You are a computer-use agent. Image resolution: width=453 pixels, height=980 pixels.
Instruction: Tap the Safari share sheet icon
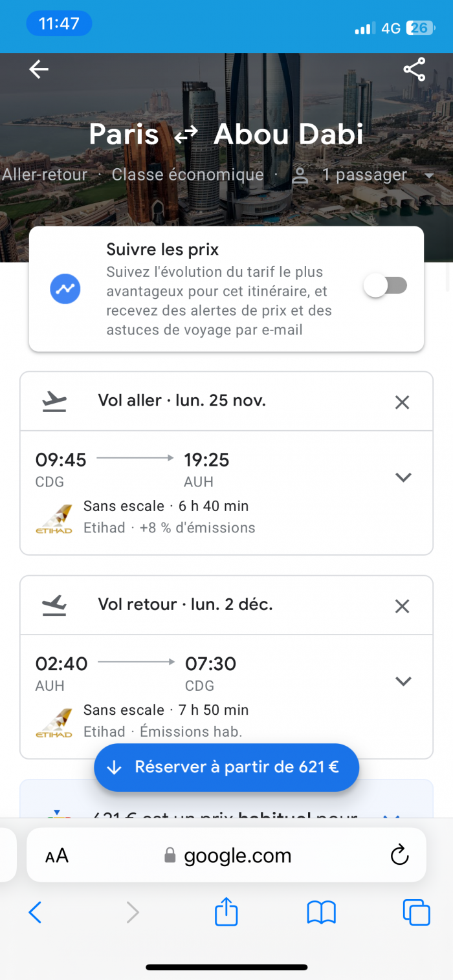[x=226, y=912]
